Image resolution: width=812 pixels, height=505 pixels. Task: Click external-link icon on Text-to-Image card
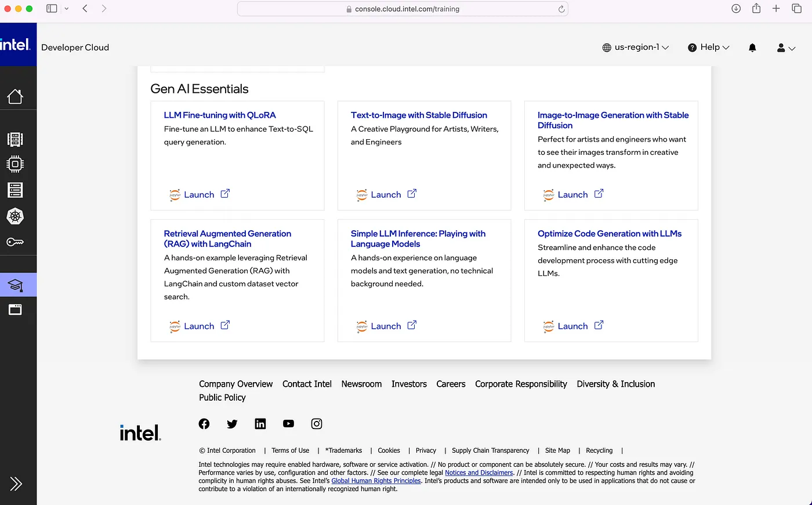click(x=412, y=194)
